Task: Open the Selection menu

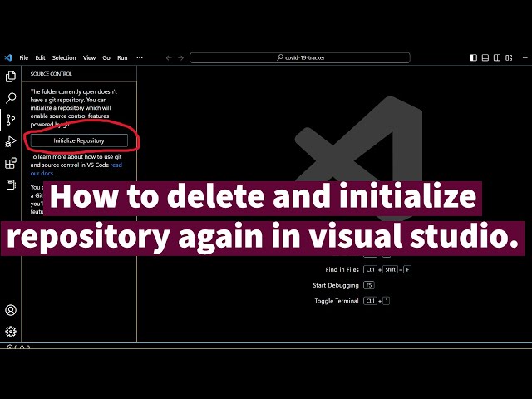Action: 64,57
